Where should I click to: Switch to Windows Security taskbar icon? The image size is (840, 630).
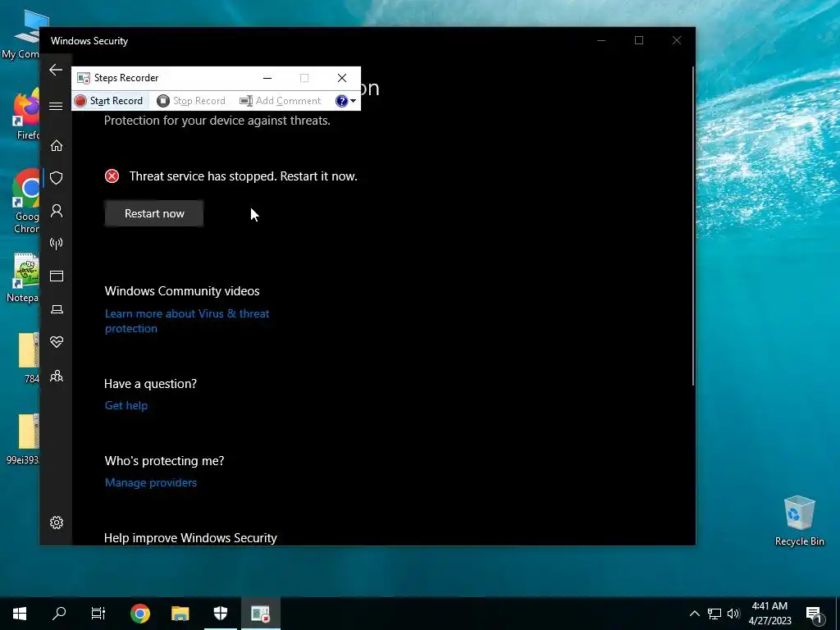click(x=221, y=614)
